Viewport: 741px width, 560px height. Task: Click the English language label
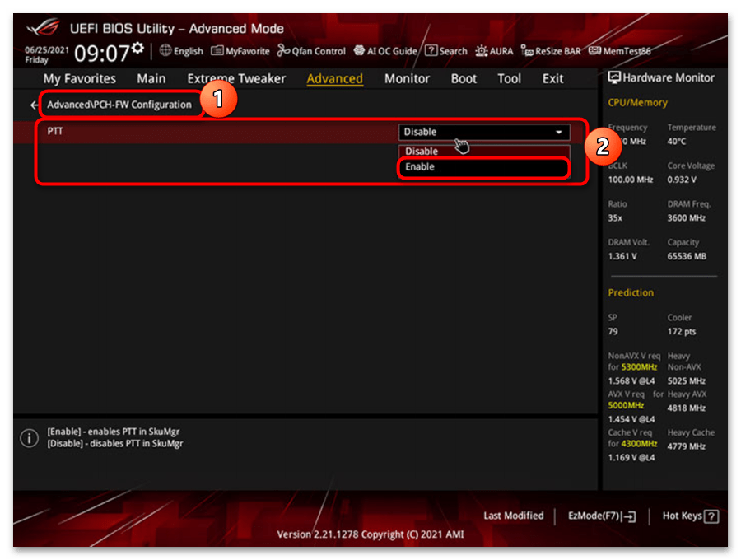click(188, 51)
